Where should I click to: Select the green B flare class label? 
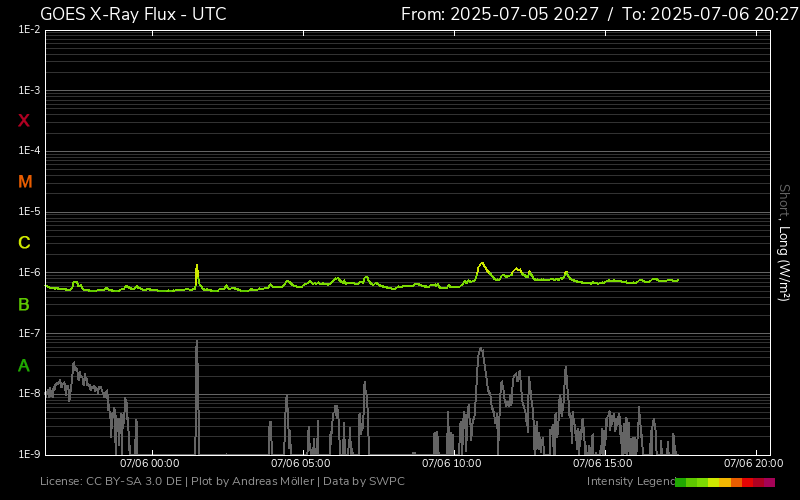pos(24,304)
